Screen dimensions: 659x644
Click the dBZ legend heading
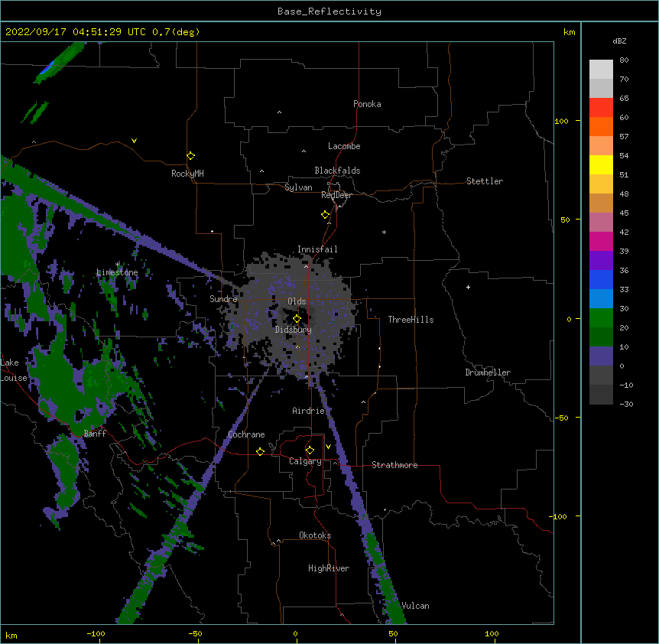coord(619,41)
